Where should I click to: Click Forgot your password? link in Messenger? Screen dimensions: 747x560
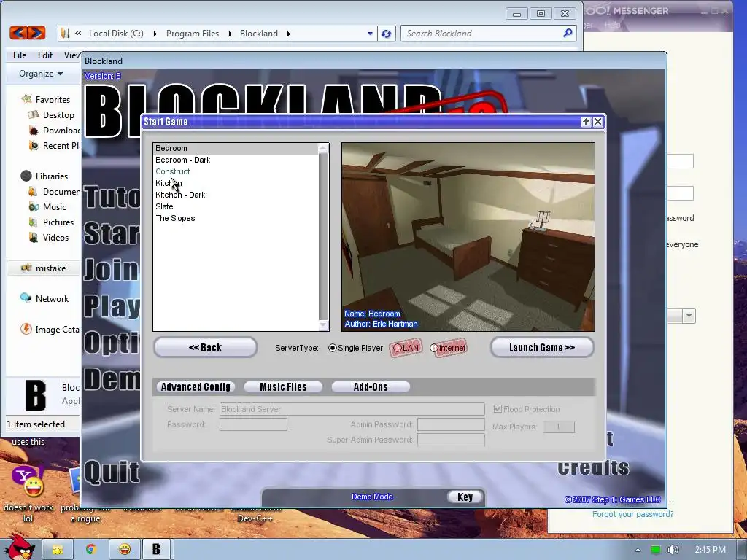pyautogui.click(x=632, y=514)
